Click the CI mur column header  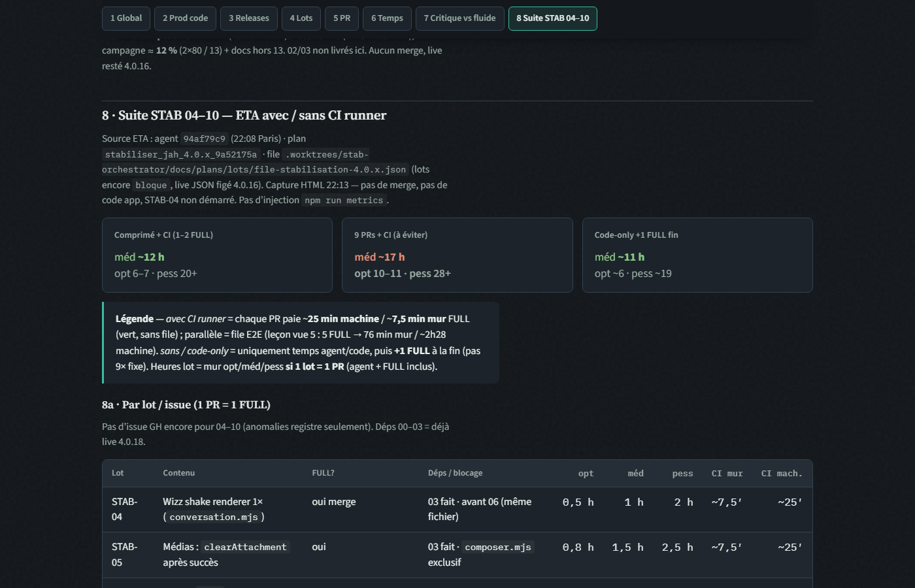727,474
